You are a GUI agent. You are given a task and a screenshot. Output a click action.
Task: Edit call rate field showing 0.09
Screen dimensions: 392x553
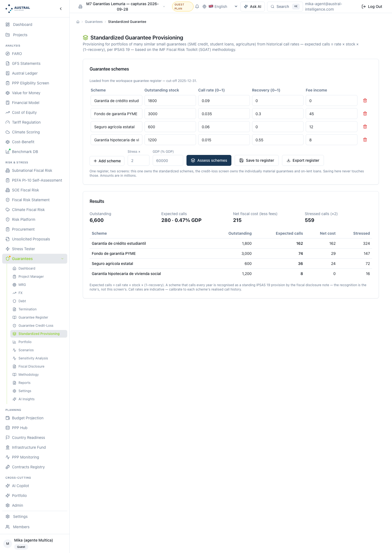pos(224,100)
